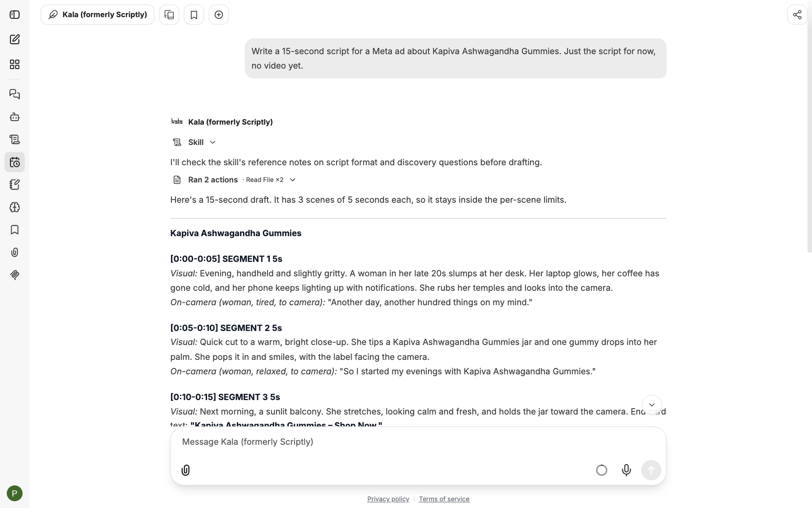Click the user message bubble about the Meta ad

tap(456, 58)
